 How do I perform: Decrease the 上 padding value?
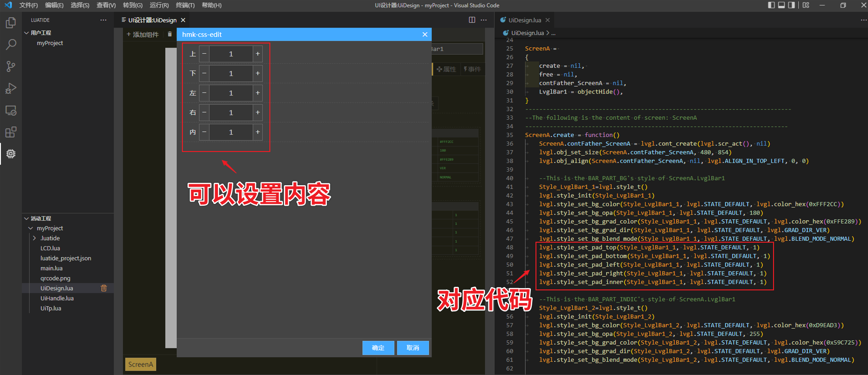pos(204,54)
